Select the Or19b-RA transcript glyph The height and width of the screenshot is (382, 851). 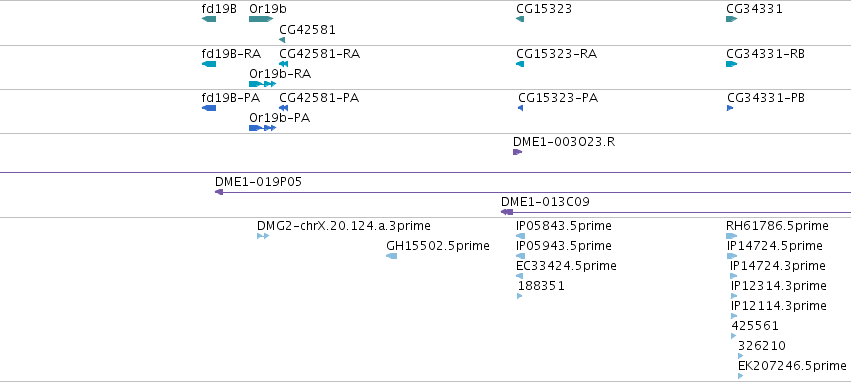click(263, 84)
